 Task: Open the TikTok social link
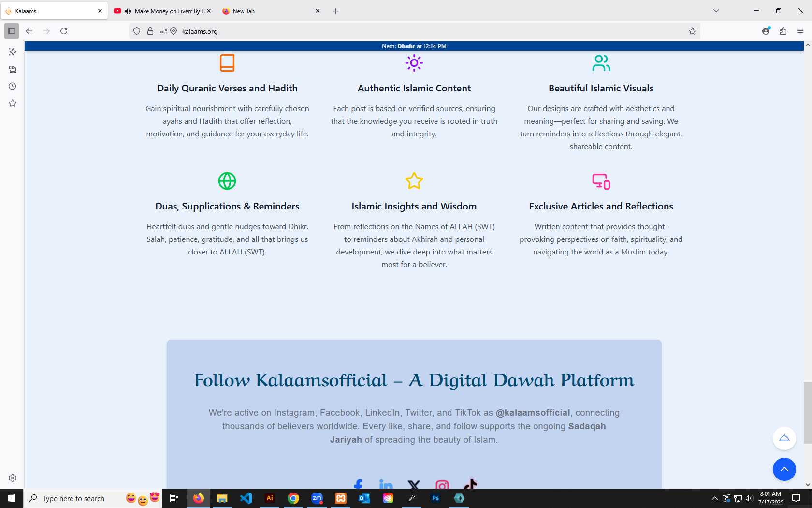pos(470,484)
